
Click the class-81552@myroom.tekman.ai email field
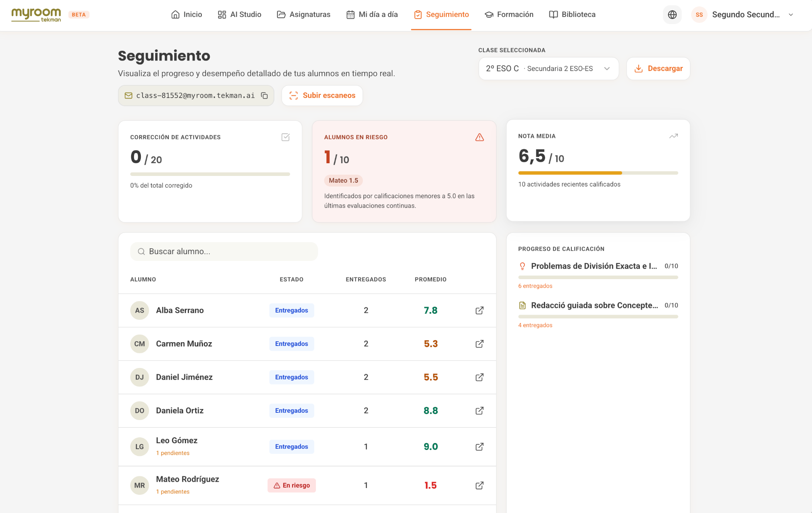point(196,96)
